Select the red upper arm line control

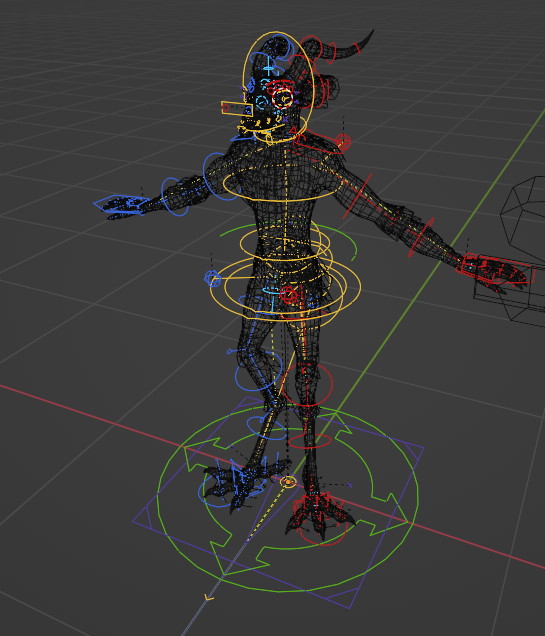tap(357, 196)
